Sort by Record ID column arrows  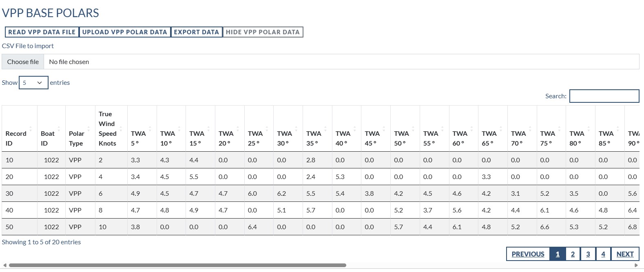point(30,128)
